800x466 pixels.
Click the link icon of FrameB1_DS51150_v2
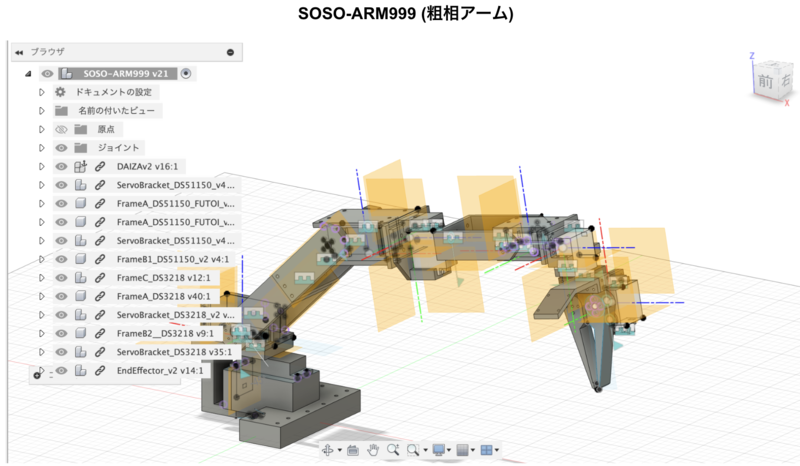100,259
